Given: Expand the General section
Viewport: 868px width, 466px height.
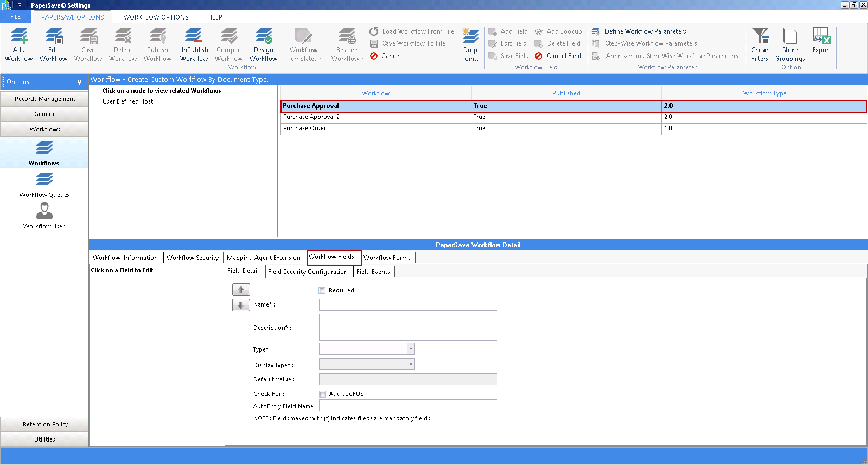Looking at the screenshot, I should pyautogui.click(x=44, y=114).
